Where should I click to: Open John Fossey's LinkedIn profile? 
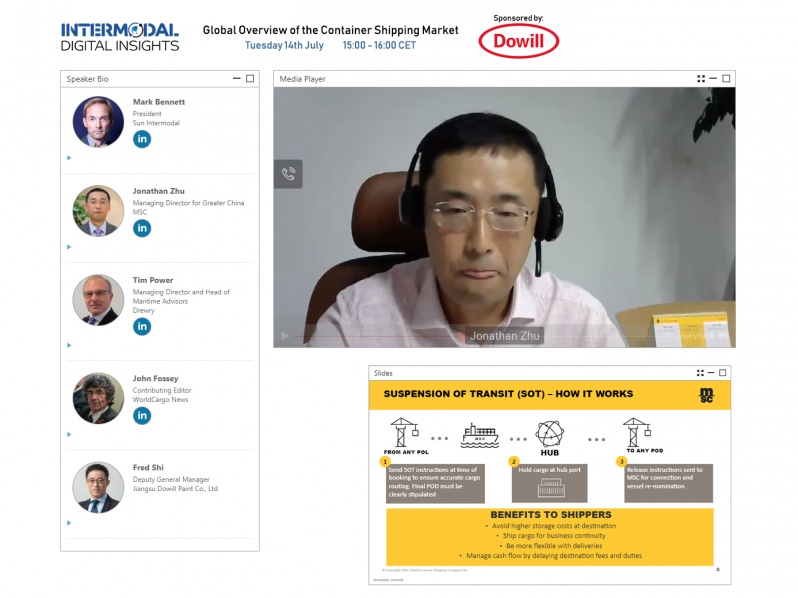pyautogui.click(x=142, y=415)
